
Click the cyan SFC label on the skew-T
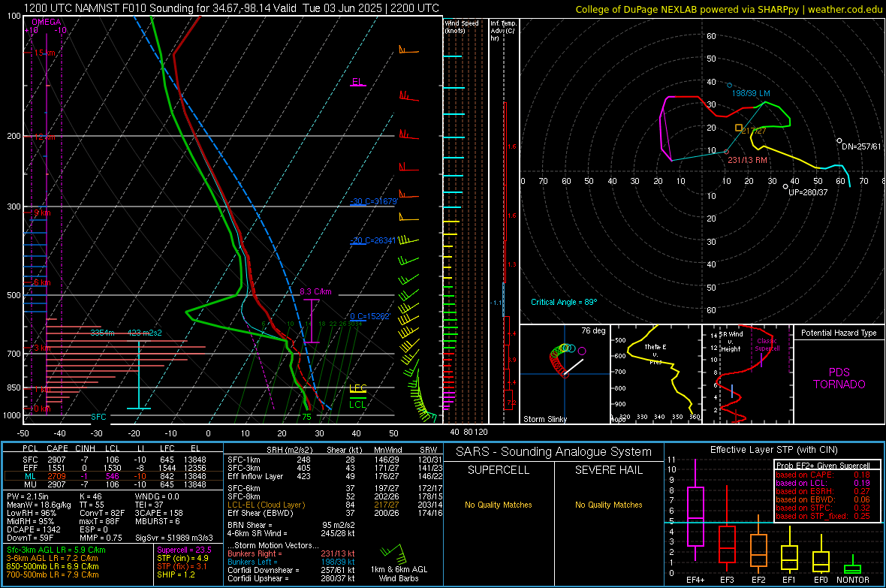[x=98, y=417]
